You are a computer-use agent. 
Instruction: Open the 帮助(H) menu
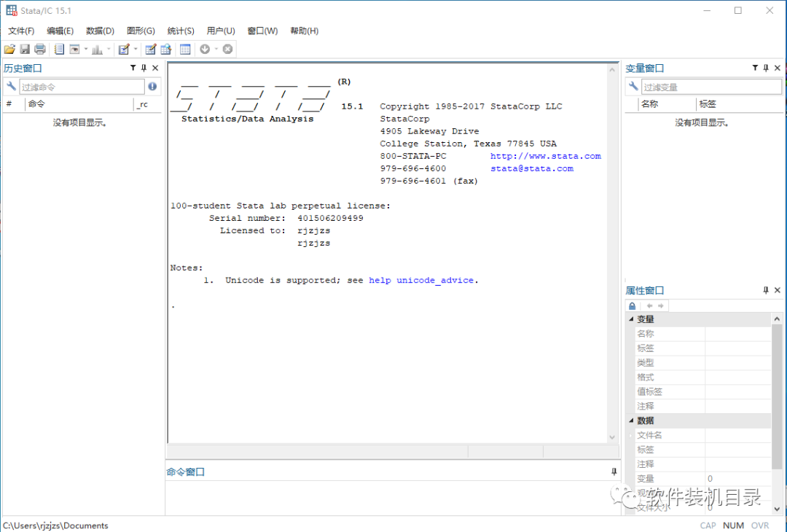click(x=304, y=31)
